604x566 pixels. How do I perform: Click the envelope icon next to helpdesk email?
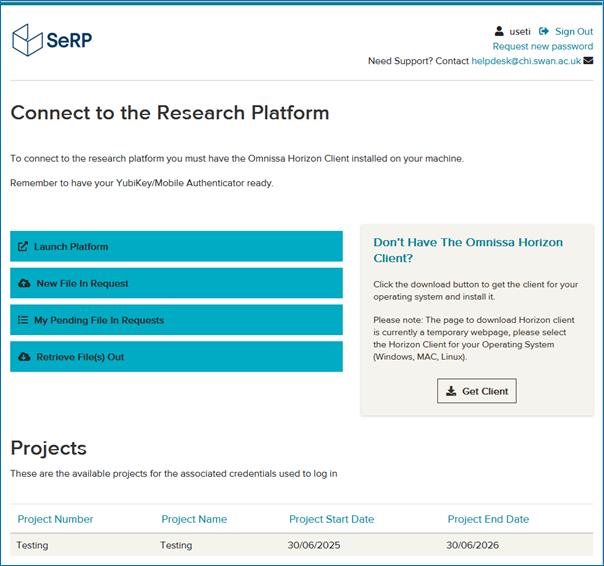coord(588,61)
